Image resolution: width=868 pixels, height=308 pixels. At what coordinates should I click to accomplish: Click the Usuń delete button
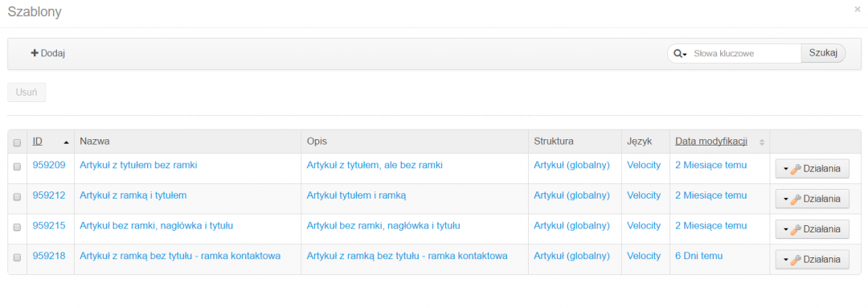(27, 92)
